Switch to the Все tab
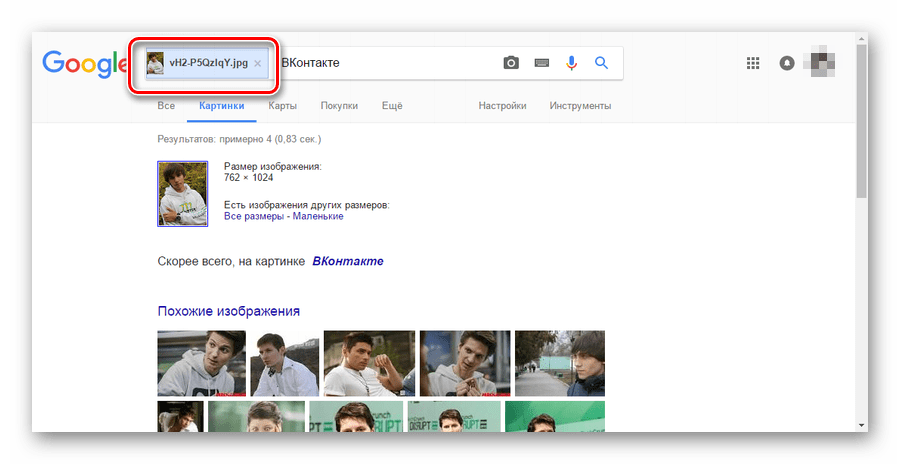 pos(166,106)
